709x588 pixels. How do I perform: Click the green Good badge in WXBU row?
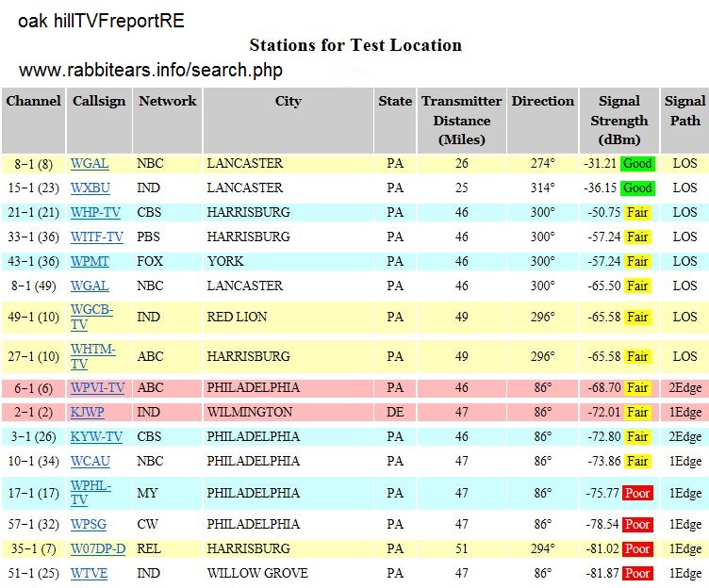point(637,188)
